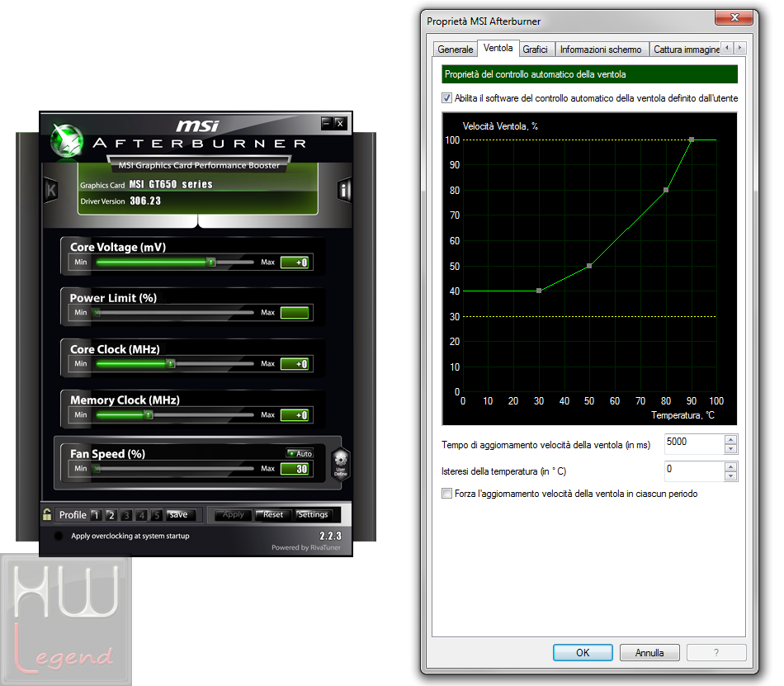
Task: Reset settings with the Reset button
Action: (273, 514)
